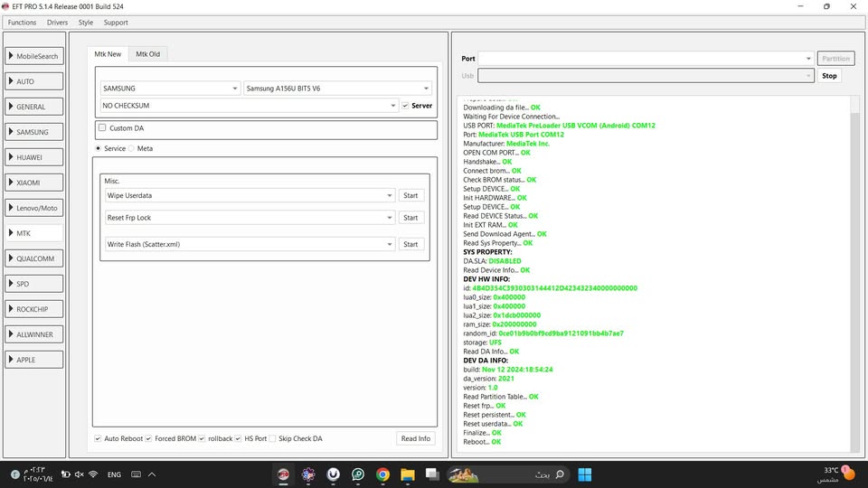Click the EFT Pro title bar icon
868x488 pixels.
(x=5, y=6)
